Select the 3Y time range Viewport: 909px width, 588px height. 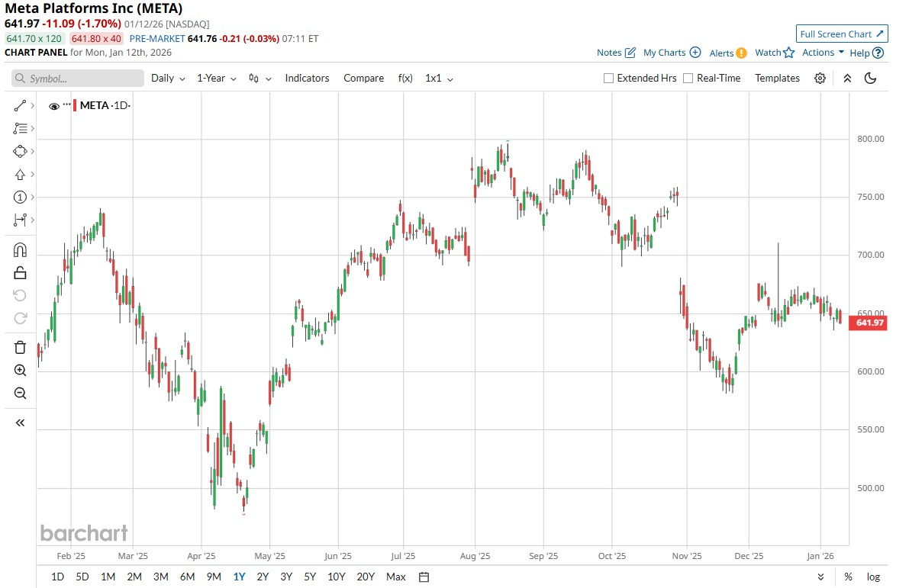tap(286, 577)
